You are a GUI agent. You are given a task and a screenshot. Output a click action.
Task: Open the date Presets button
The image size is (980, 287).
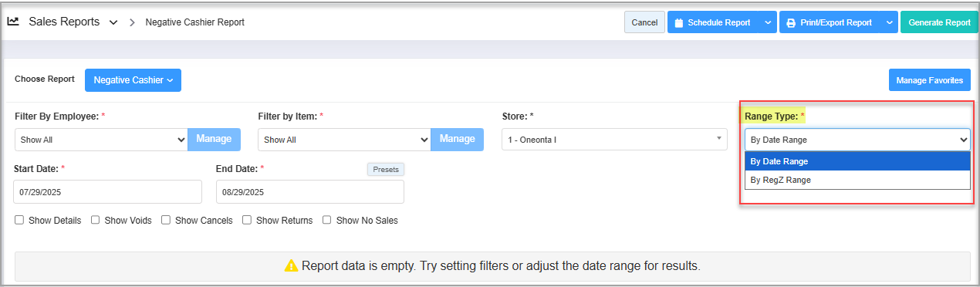click(x=386, y=169)
